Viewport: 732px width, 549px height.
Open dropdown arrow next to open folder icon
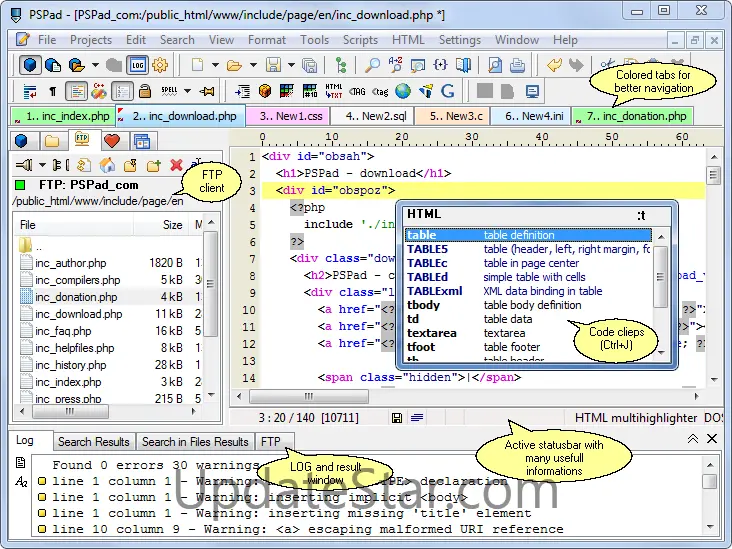tap(253, 65)
